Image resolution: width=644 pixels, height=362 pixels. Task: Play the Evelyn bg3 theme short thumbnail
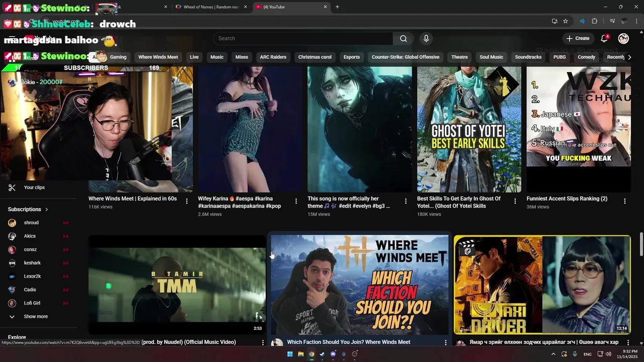[360, 129]
